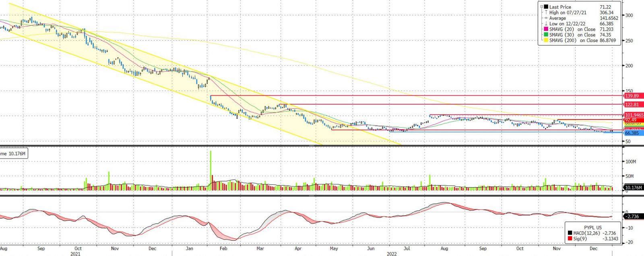Click the legend value 141.6562
644x256 pixels.
(x=609, y=18)
